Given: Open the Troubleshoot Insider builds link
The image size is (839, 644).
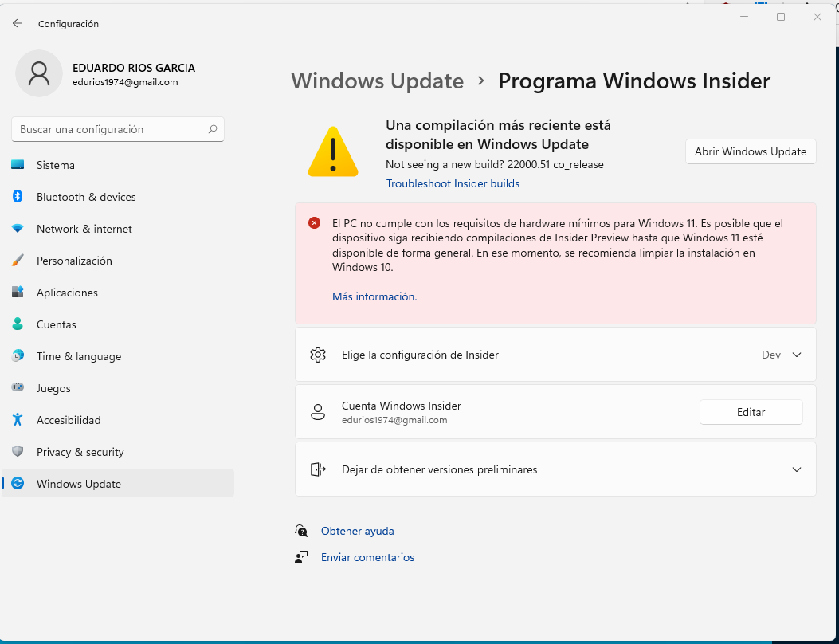Looking at the screenshot, I should [x=453, y=184].
